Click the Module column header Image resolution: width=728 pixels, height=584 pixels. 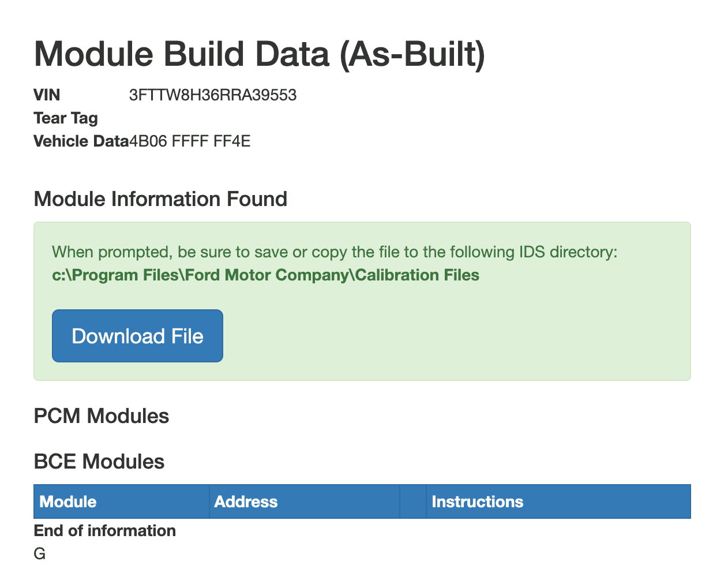[x=68, y=501]
